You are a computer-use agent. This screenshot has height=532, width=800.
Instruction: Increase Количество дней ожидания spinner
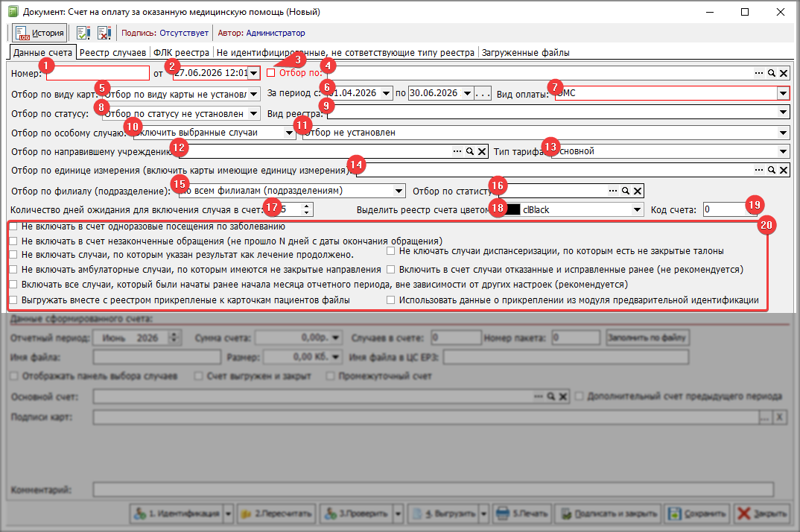coord(306,206)
